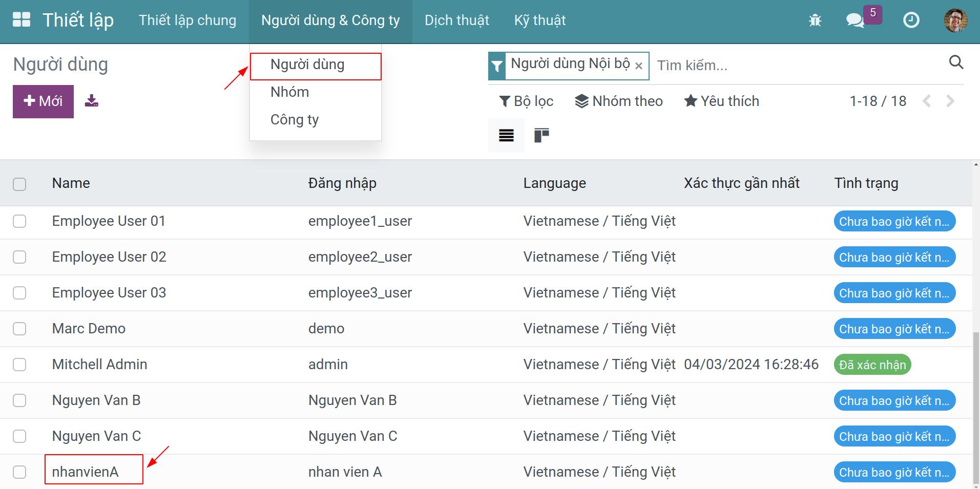The image size is (980, 489).
Task: Open the nhanvienA user record
Action: pyautogui.click(x=85, y=472)
